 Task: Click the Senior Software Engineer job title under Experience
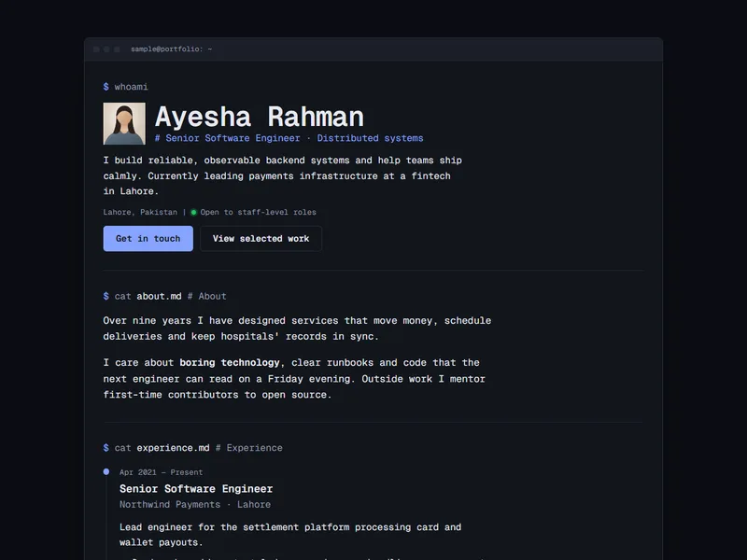196,489
